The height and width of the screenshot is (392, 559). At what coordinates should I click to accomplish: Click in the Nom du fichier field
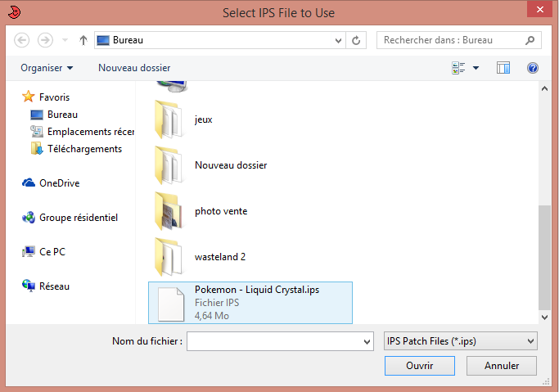280,341
